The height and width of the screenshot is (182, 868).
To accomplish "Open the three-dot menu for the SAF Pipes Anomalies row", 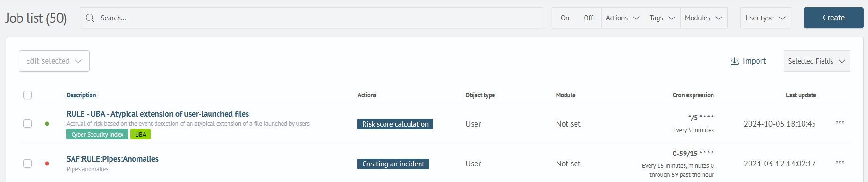I will click(x=840, y=162).
